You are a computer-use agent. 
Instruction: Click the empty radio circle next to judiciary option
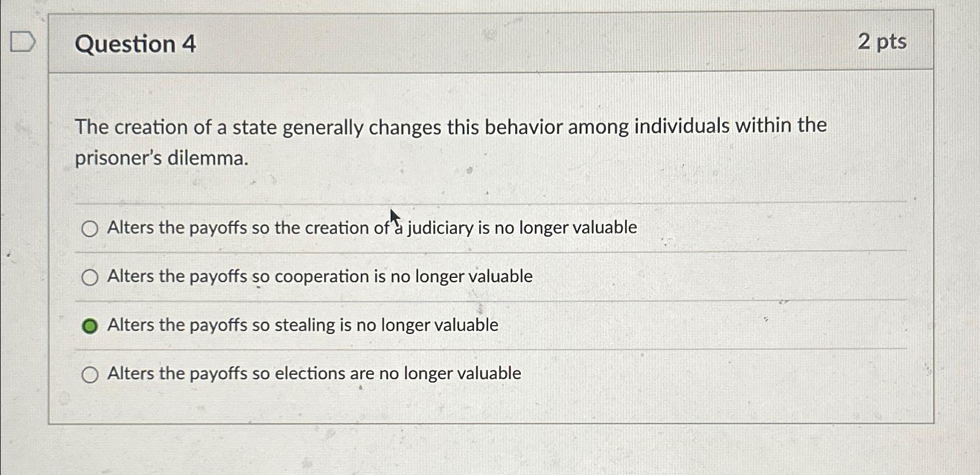[x=89, y=229]
